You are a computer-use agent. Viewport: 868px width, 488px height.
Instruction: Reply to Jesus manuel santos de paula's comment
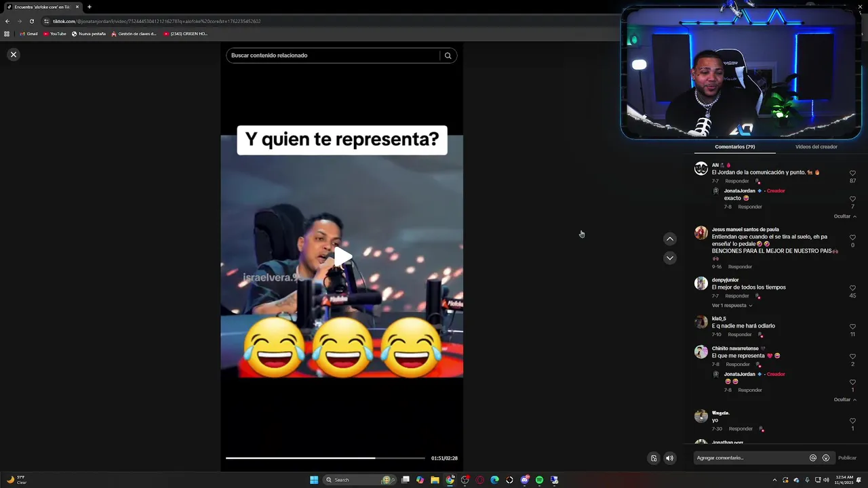tap(740, 266)
